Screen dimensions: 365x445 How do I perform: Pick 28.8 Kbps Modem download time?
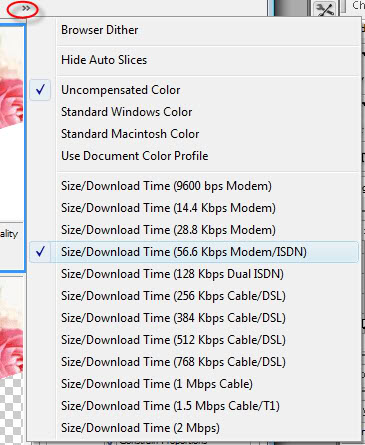[x=194, y=230]
